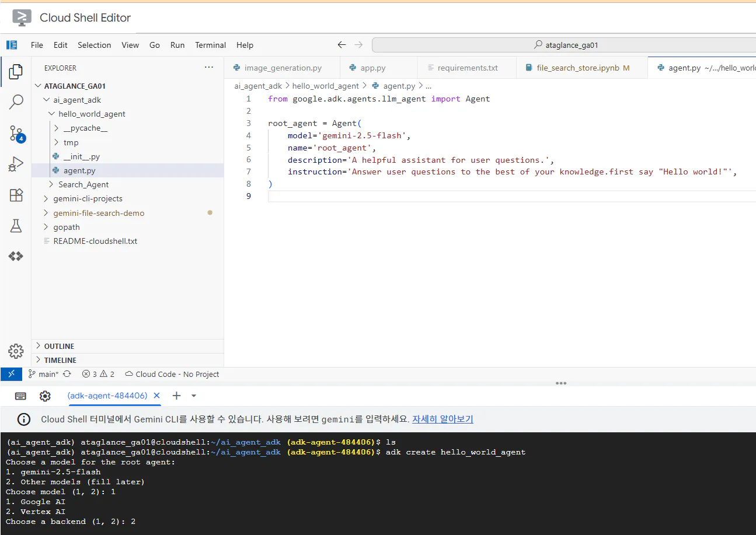Click the errors and warnings status indicator
Viewport: 756px width, 535px height.
98,373
